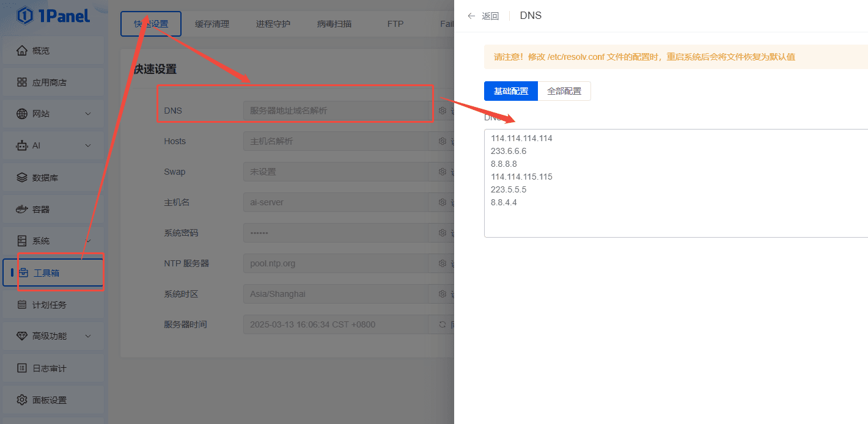Click the 1Panel logo icon

tap(25, 16)
